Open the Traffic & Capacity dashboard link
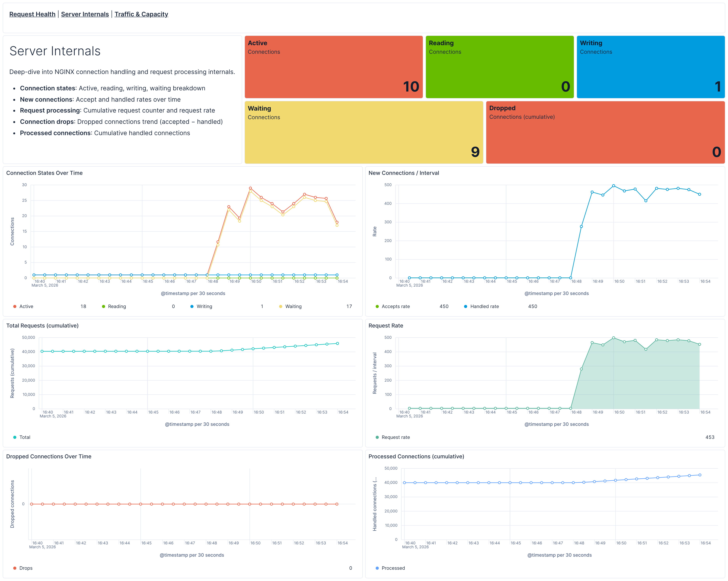 click(141, 14)
